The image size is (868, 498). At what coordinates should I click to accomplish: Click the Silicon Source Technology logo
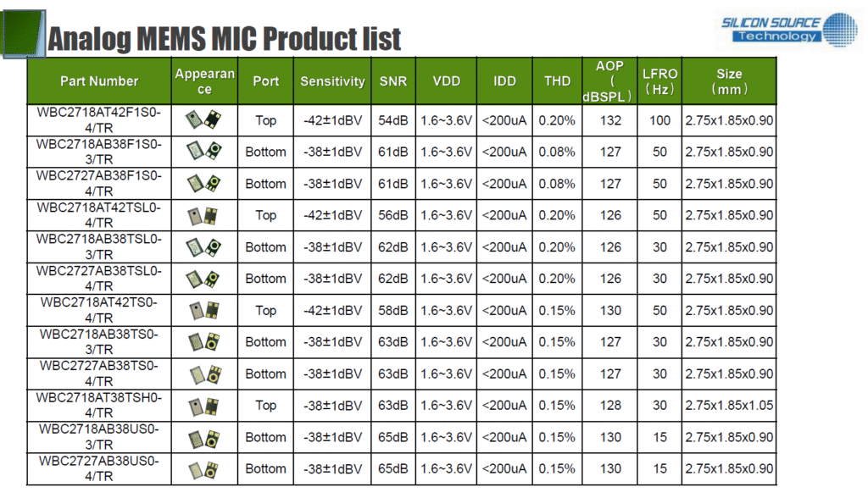789,29
